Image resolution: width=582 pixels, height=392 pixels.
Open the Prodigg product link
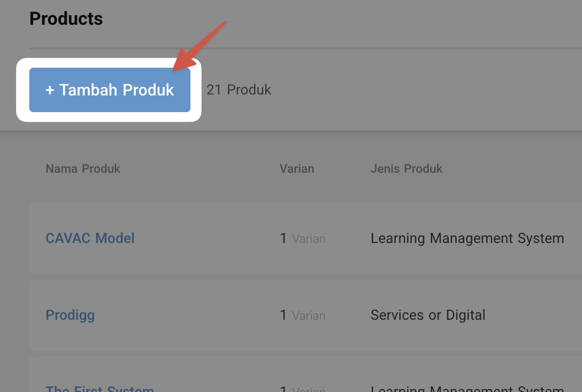click(x=70, y=315)
